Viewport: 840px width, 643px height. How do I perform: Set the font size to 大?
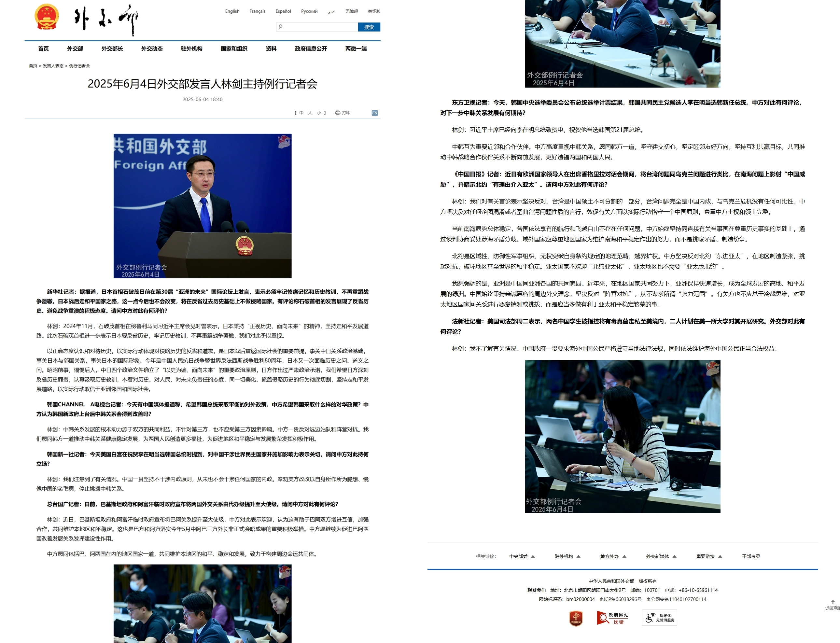coord(310,113)
